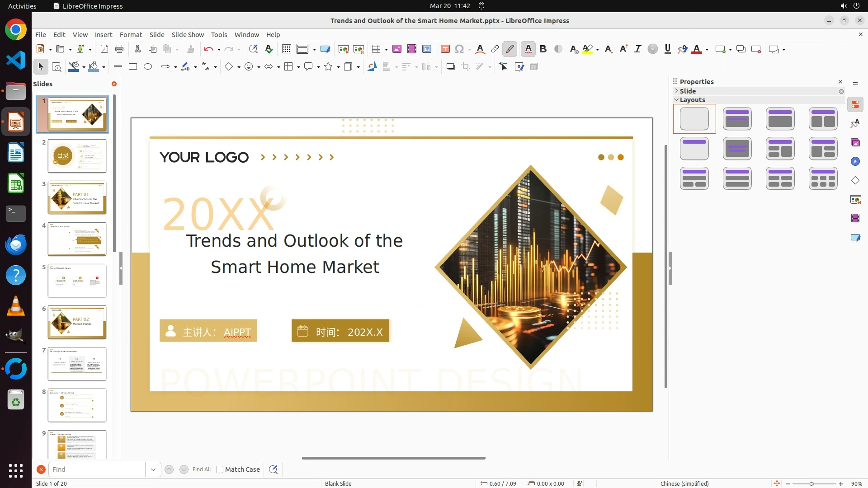The height and width of the screenshot is (488, 868).
Task: Toggle Underline text formatting
Action: (x=667, y=49)
